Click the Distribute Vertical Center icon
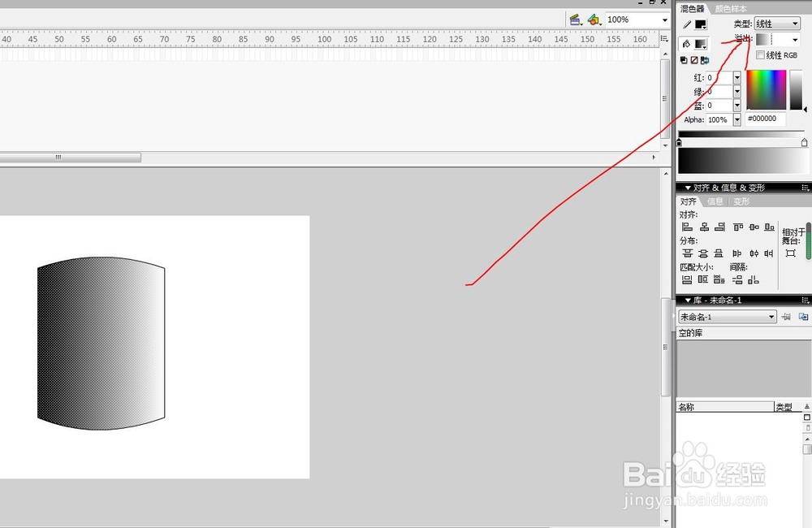Image resolution: width=812 pixels, height=528 pixels. (x=703, y=253)
